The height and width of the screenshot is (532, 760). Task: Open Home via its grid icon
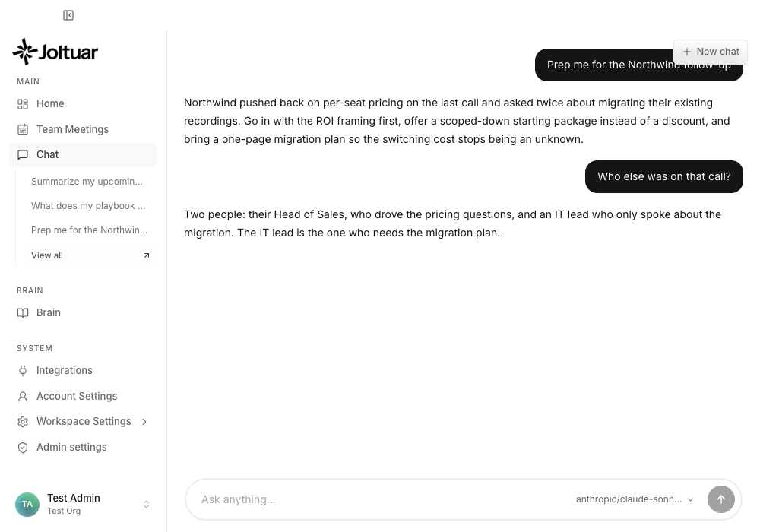pos(23,103)
